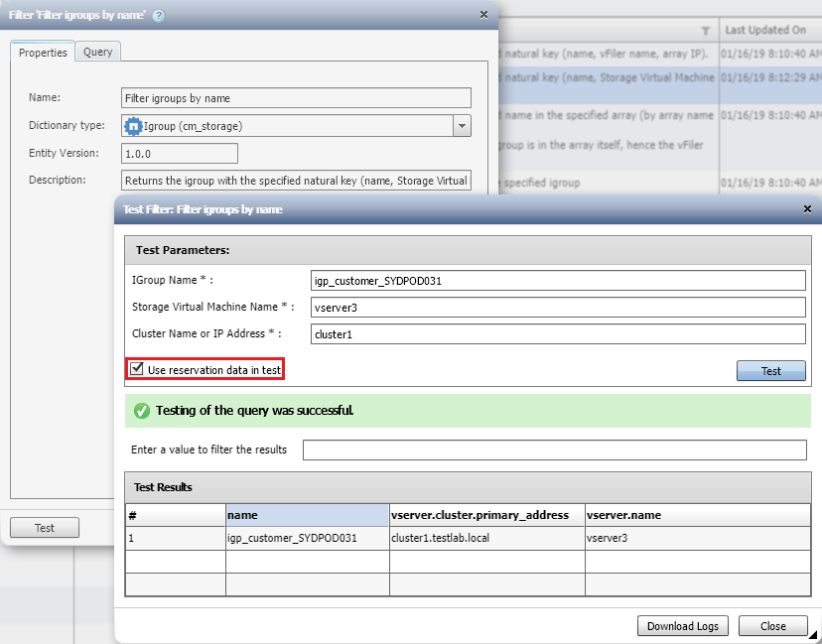Select the vserver3 result cell
This screenshot has width=822, height=644.
click(698, 538)
